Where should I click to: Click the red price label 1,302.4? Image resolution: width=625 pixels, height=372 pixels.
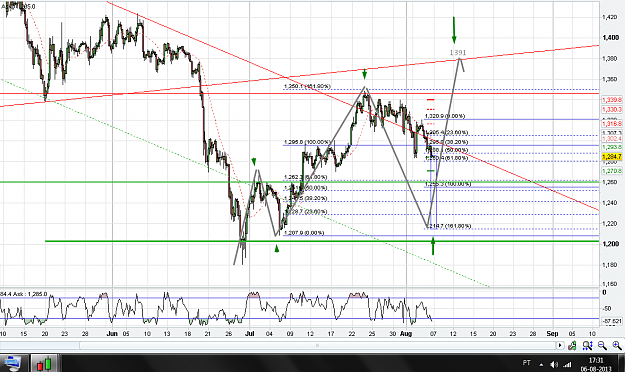click(x=612, y=138)
